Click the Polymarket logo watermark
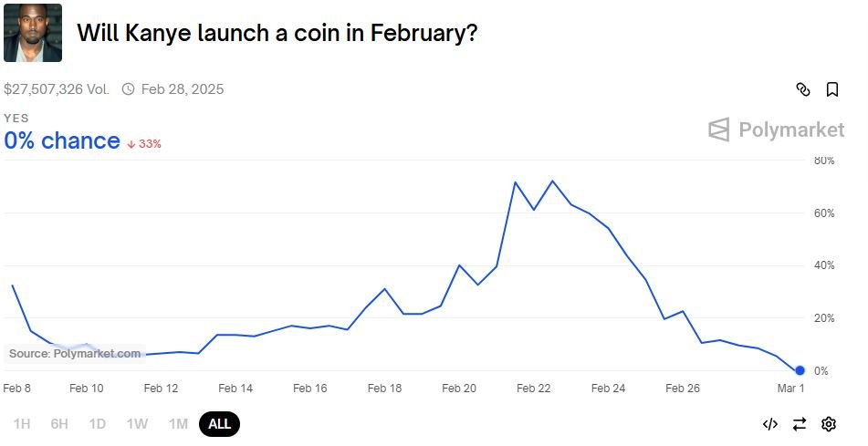 click(776, 130)
